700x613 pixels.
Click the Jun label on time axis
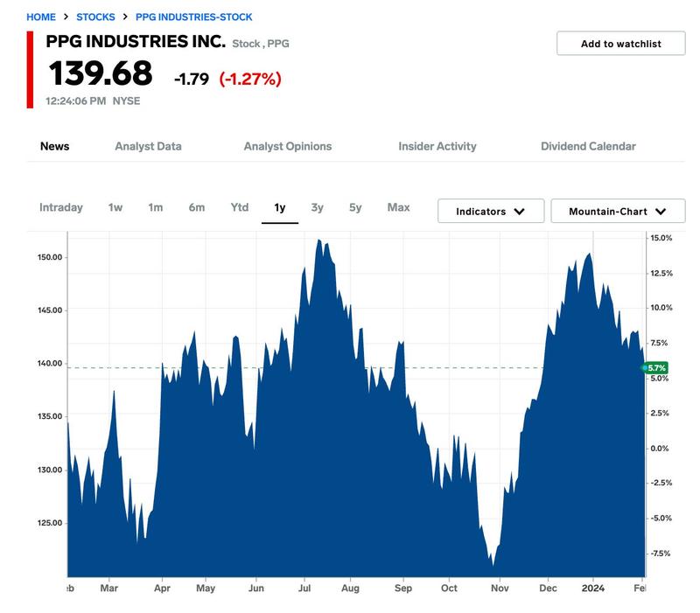[256, 588]
